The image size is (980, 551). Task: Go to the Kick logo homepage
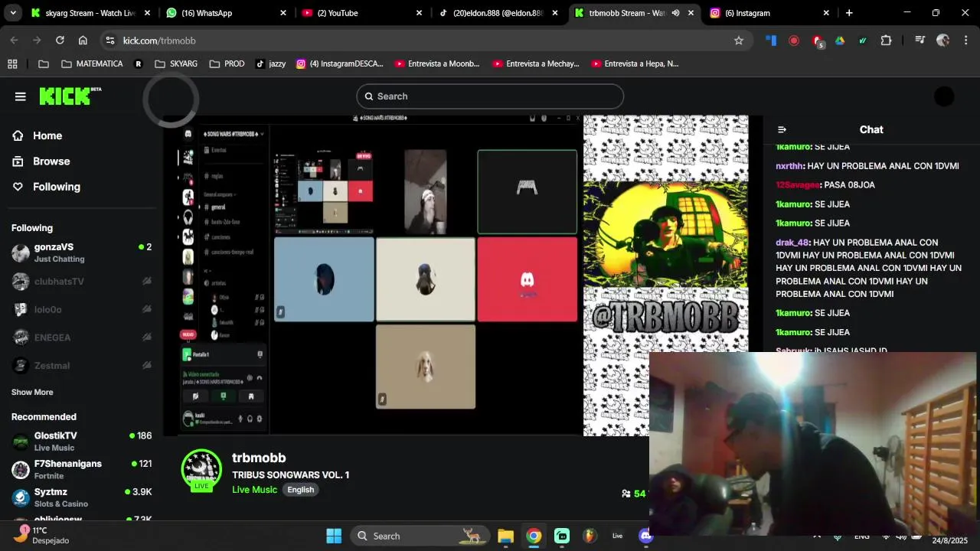coord(70,96)
